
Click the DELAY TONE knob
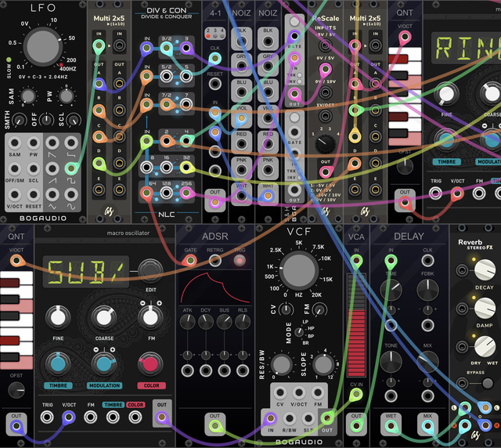pos(391,362)
